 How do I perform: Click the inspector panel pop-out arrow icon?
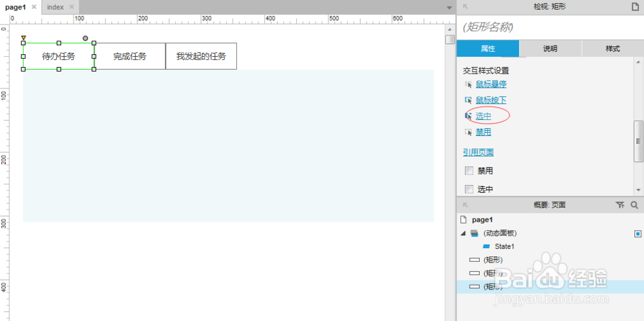point(466,6)
